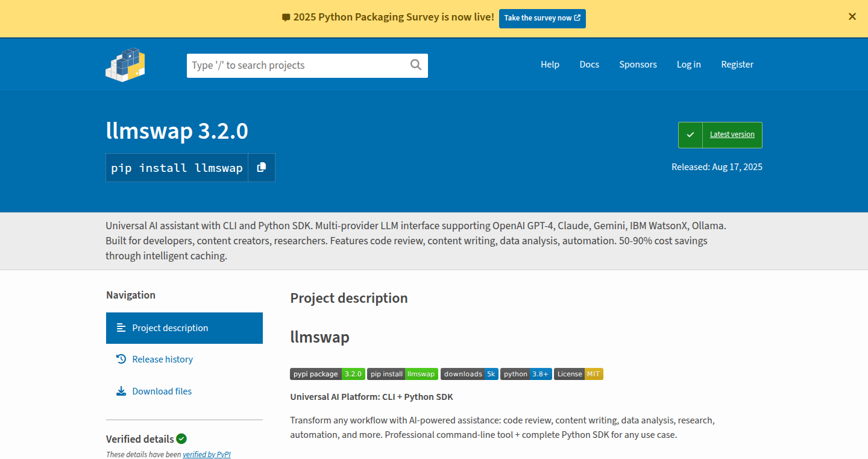Click Take the survey now button
The image size is (868, 459).
click(x=542, y=18)
